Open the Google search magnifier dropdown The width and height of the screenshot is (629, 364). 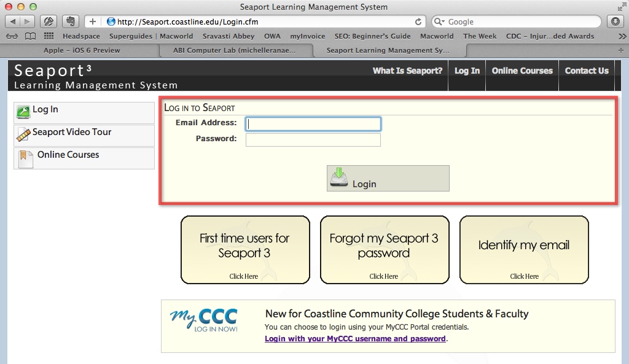pyautogui.click(x=439, y=21)
